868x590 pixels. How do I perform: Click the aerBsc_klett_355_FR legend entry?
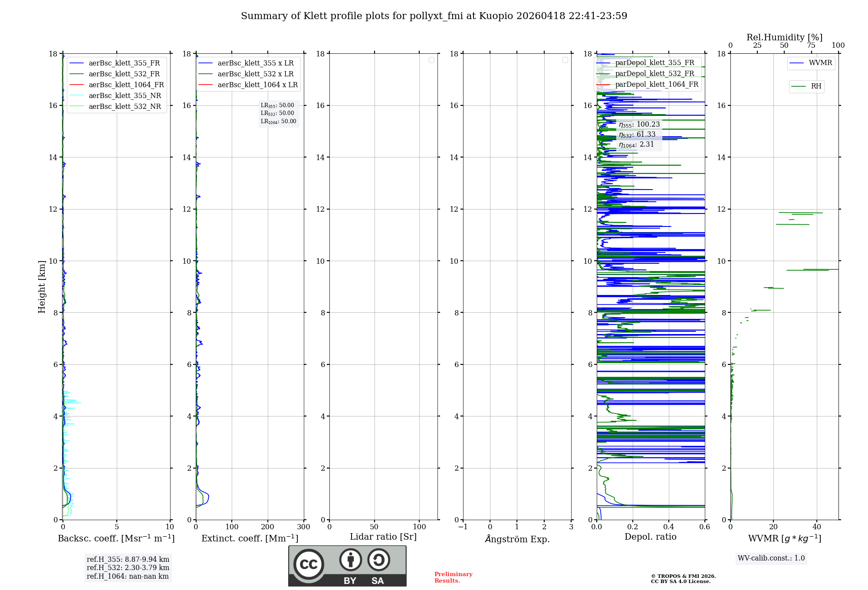(124, 63)
